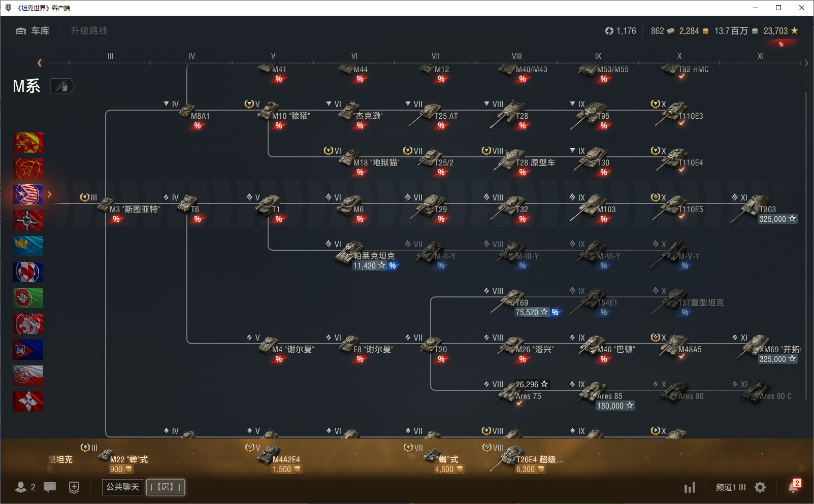The height and width of the screenshot is (504, 814).
Task: Select the green-white-red crown emblem flag
Action: point(28,298)
